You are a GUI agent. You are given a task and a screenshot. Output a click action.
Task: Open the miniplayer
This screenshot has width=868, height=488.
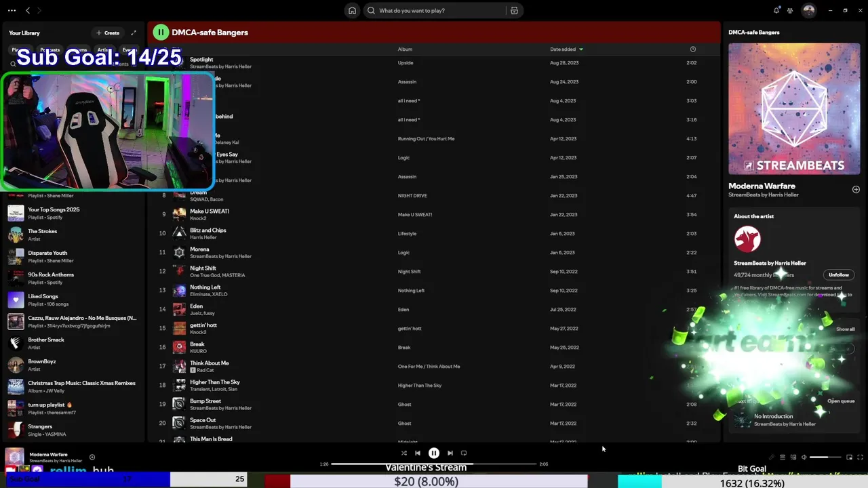tap(849, 457)
